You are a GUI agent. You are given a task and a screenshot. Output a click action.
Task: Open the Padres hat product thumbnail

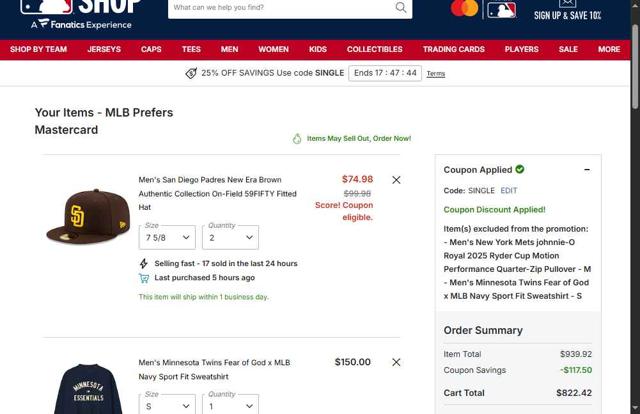tap(88, 216)
